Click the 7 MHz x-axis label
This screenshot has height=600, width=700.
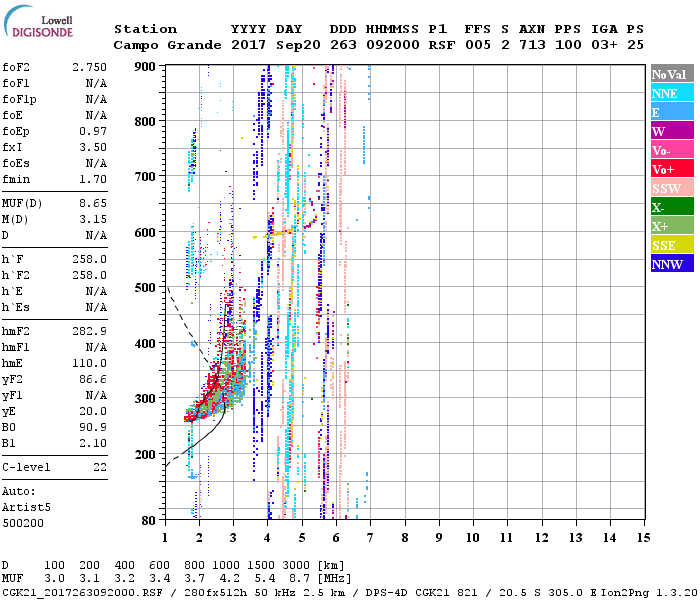(370, 538)
